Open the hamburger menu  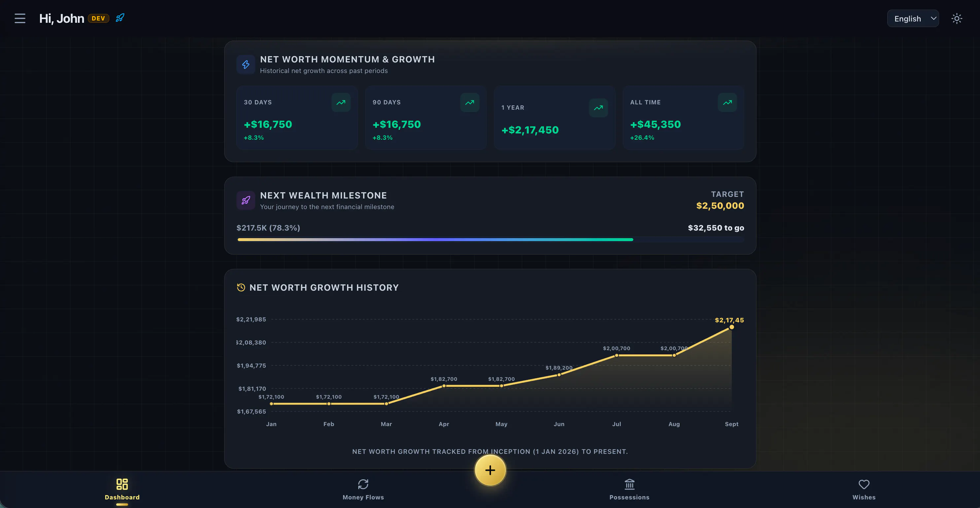[20, 18]
